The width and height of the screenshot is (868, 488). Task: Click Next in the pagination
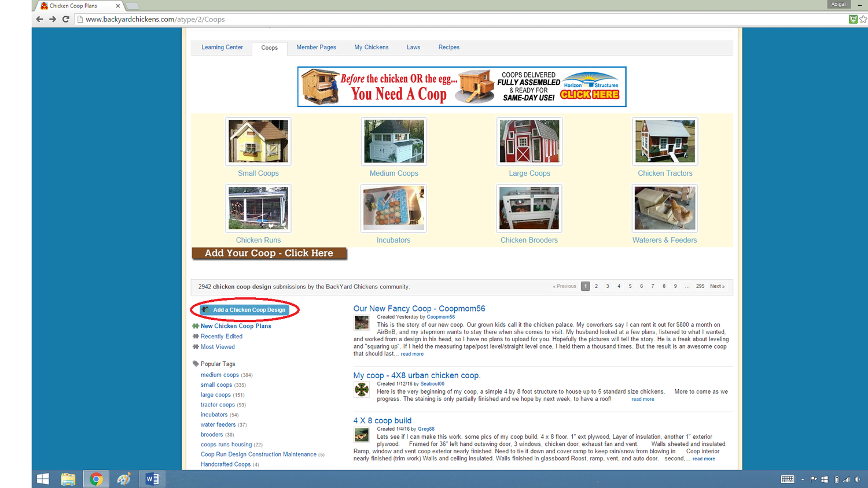tap(717, 286)
